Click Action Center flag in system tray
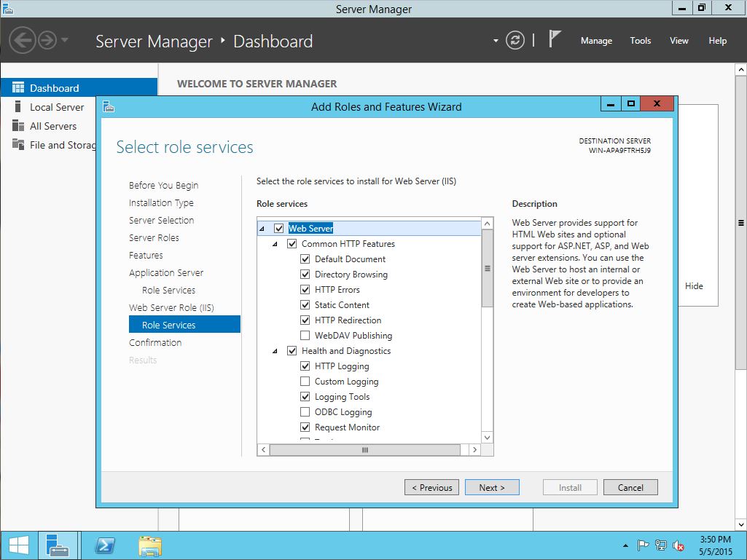This screenshot has height=560, width=747. click(x=643, y=545)
